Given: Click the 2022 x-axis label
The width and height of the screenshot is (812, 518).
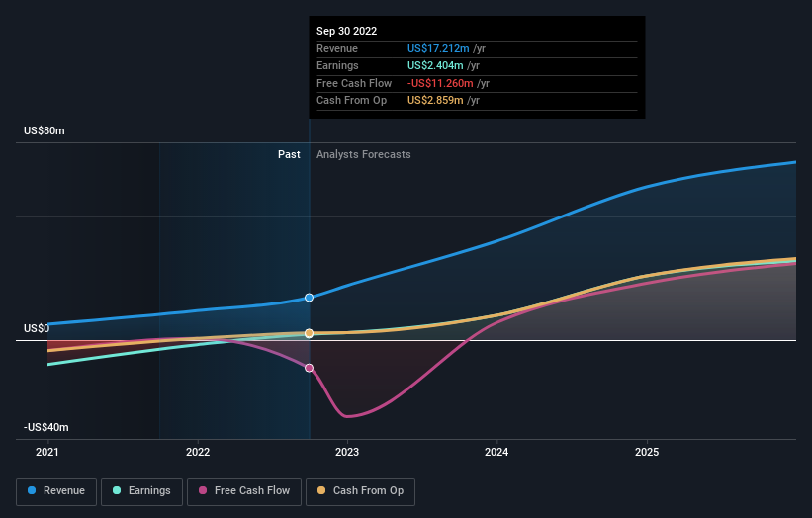Looking at the screenshot, I should pos(198,453).
